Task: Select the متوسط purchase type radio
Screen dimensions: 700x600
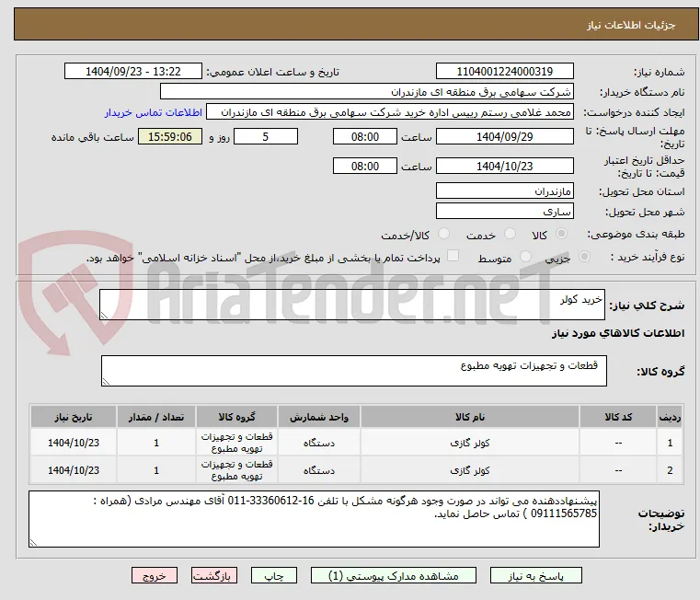Action: [525, 257]
